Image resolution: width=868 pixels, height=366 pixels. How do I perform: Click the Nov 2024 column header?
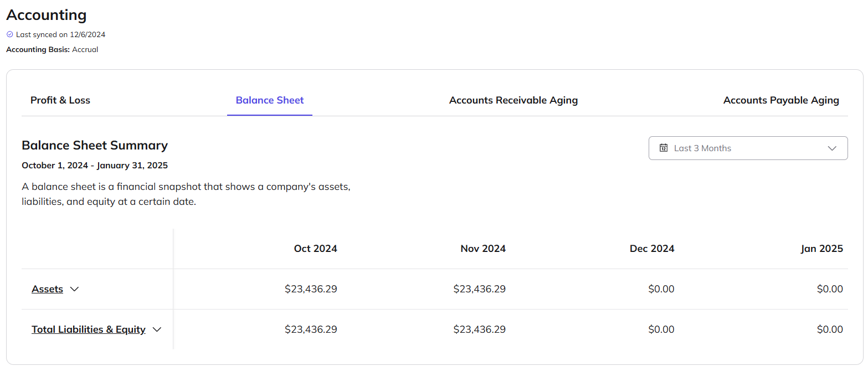coord(483,249)
